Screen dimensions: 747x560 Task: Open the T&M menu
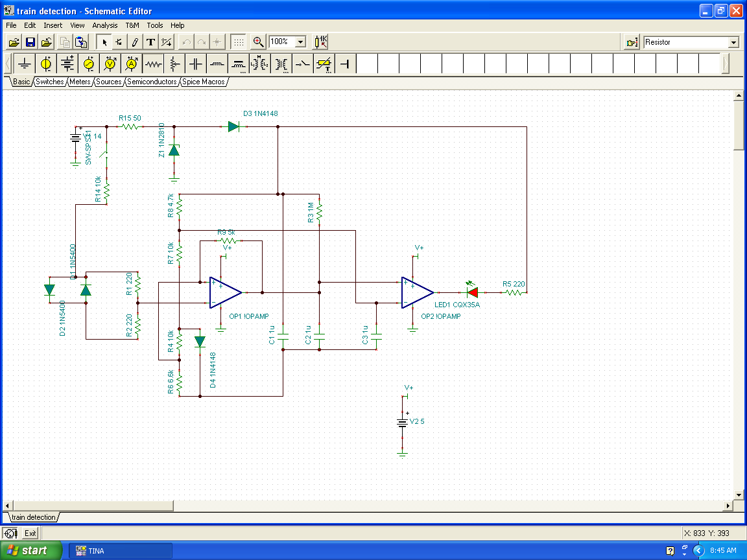(x=132, y=25)
